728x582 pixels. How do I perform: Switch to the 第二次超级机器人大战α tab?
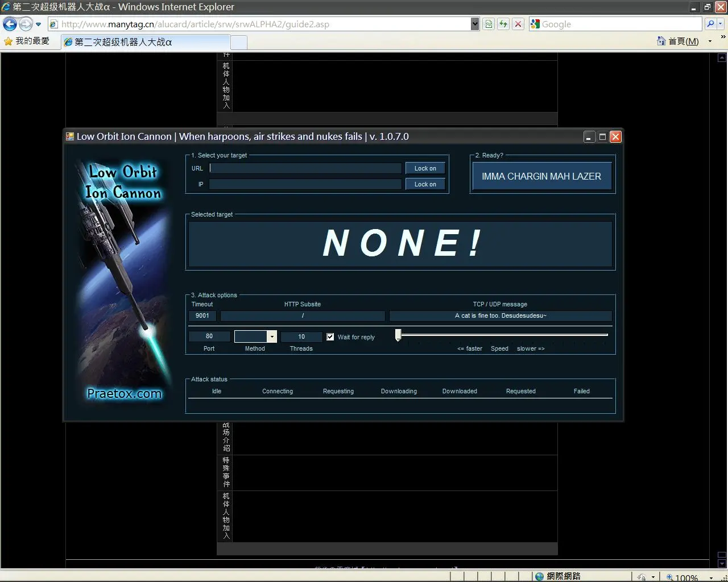tap(146, 42)
